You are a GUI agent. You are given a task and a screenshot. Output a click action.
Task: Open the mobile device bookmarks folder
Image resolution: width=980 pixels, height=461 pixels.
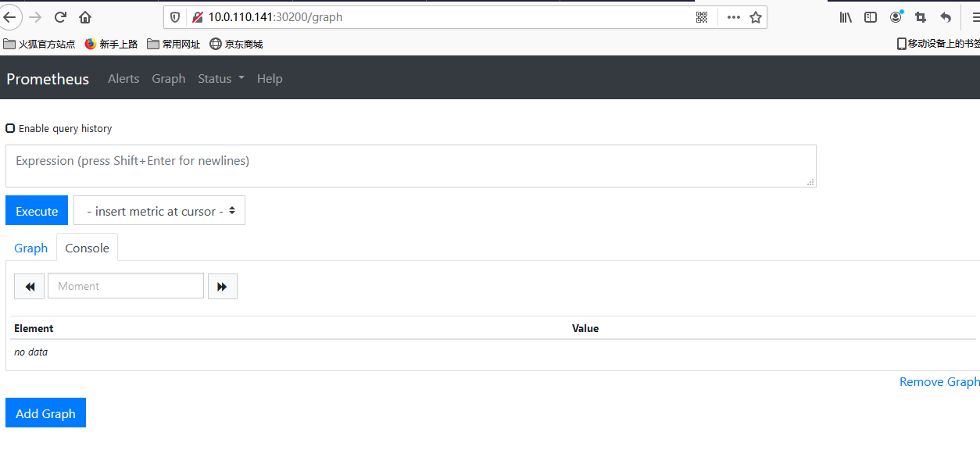coord(938,44)
